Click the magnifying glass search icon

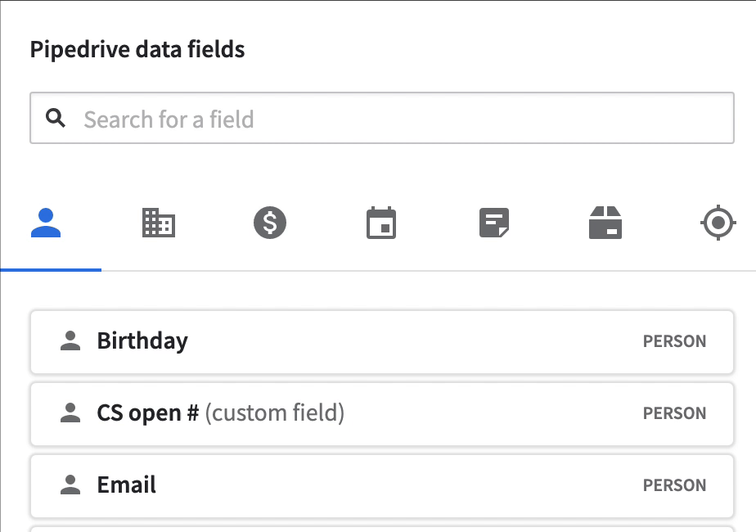(x=56, y=118)
